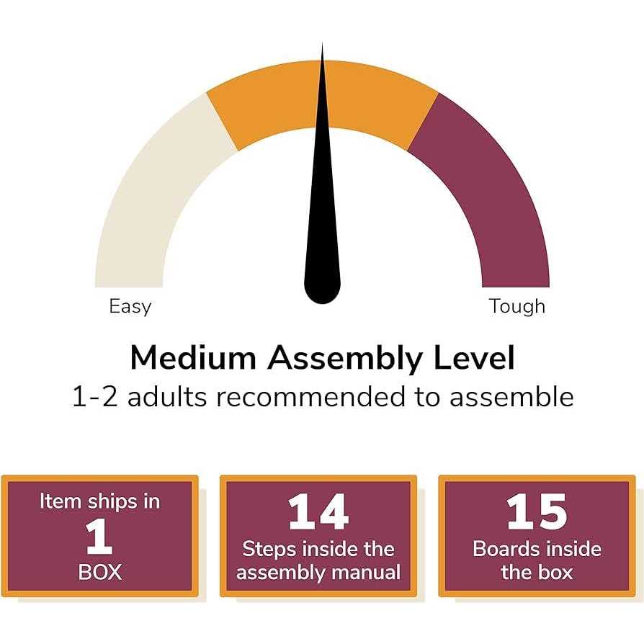Click "Boards inside the box" text
This screenshot has width=644, height=644.
[x=537, y=560]
